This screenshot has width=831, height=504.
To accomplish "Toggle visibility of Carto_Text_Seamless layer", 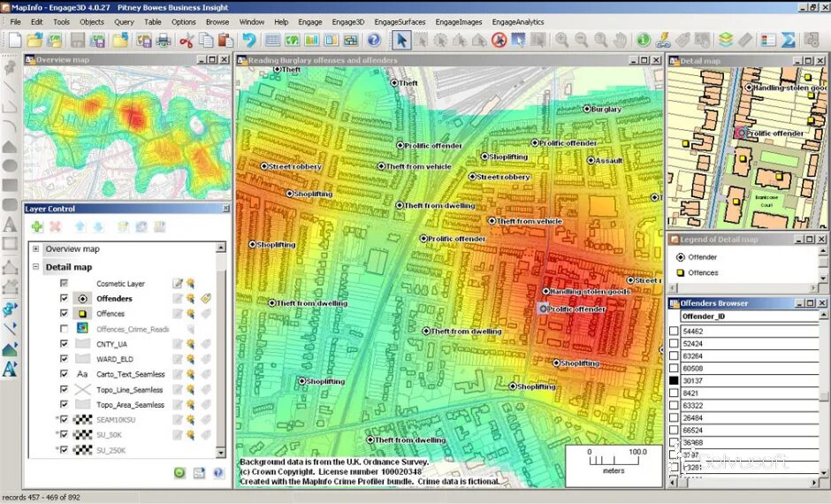I will [x=65, y=374].
